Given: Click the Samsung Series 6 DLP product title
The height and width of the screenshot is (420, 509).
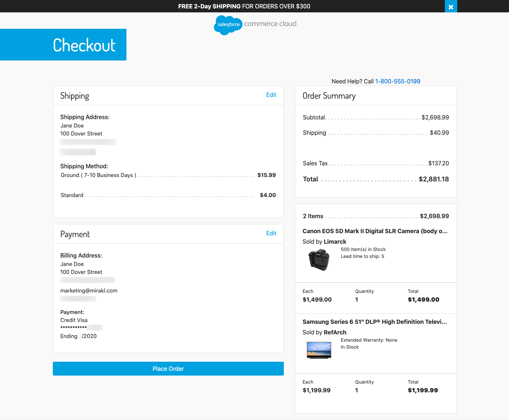Looking at the screenshot, I should [374, 322].
